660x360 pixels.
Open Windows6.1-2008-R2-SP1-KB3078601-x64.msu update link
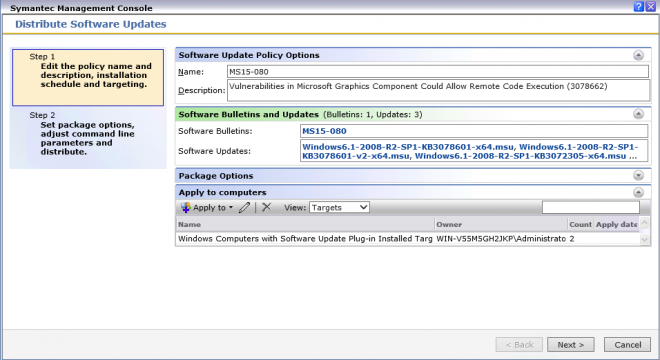(408, 147)
